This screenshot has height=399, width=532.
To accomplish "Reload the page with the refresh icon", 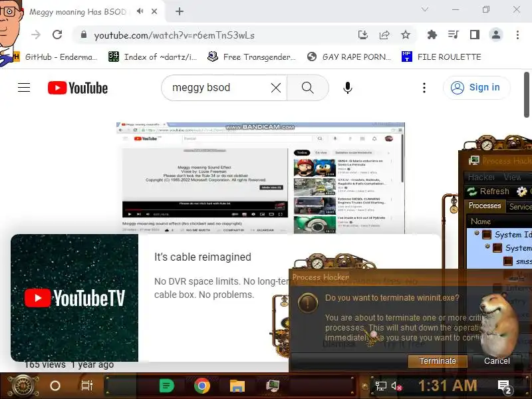I will [x=57, y=35].
